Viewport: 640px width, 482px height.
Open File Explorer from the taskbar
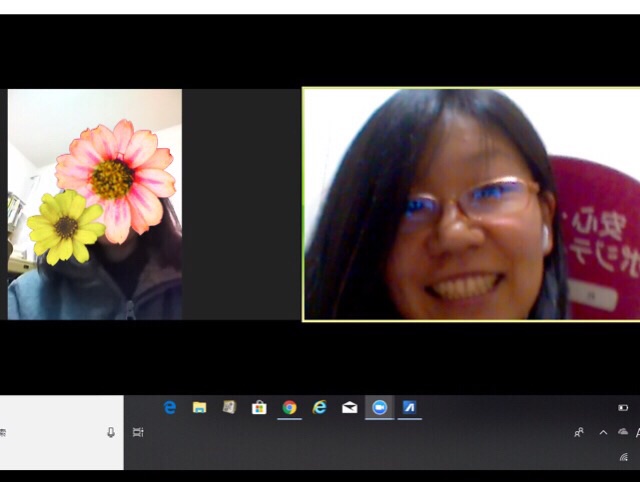click(200, 407)
